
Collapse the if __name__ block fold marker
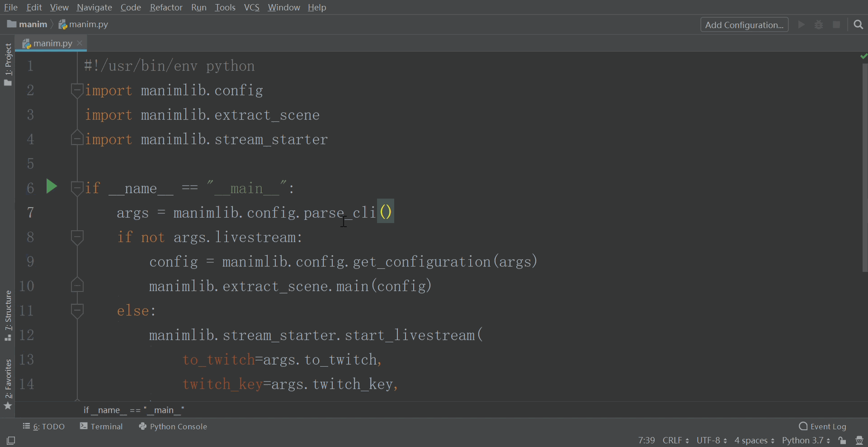(77, 187)
